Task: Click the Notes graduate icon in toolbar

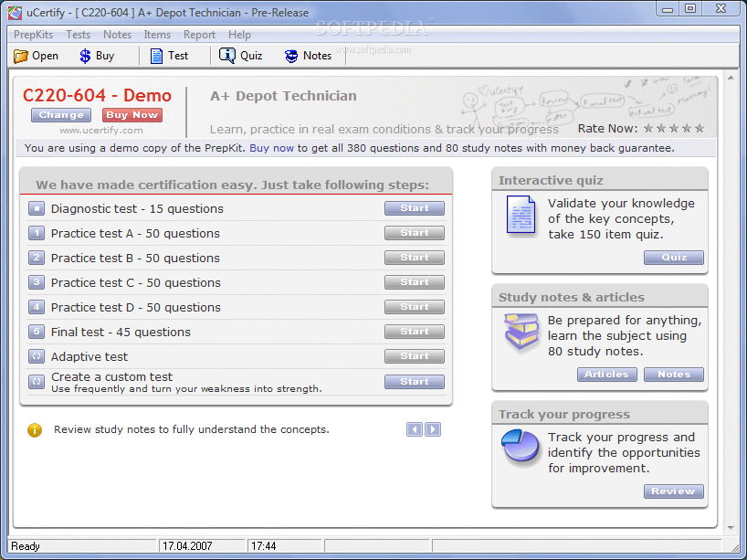Action: point(291,57)
